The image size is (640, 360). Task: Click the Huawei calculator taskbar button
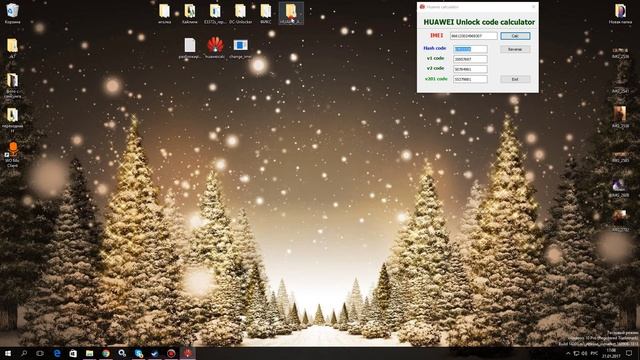[187, 353]
